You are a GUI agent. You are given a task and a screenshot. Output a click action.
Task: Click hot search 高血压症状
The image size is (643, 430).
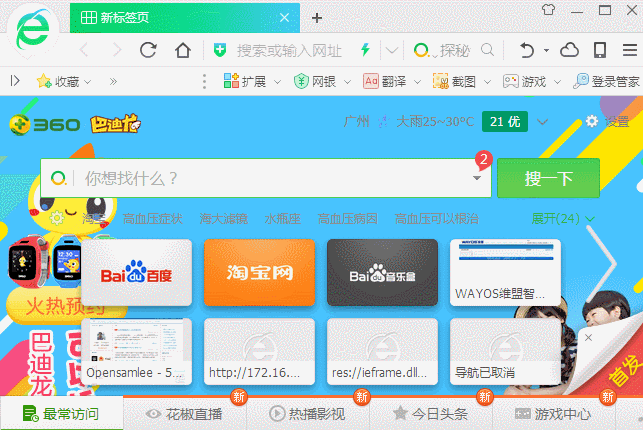(153, 219)
